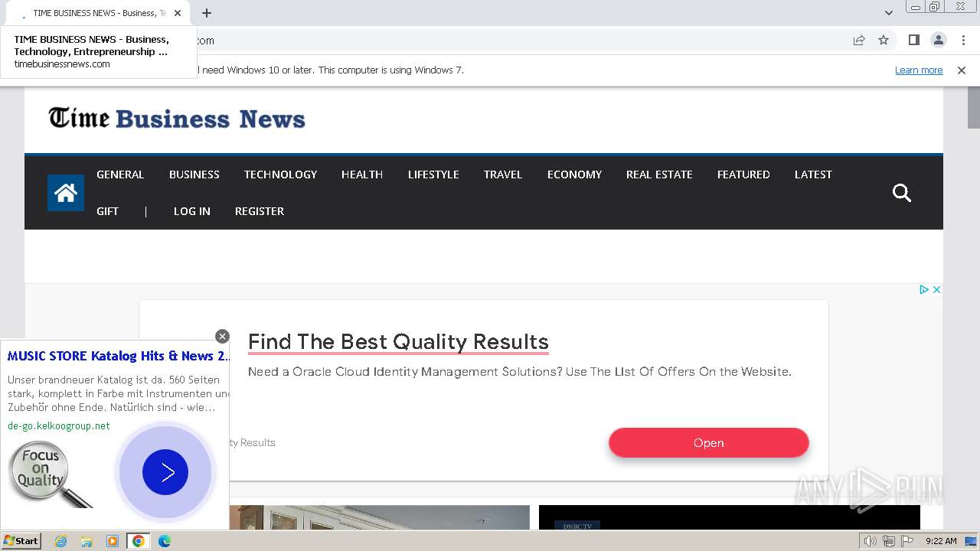Open the HEALTH menu

[x=362, y=174]
